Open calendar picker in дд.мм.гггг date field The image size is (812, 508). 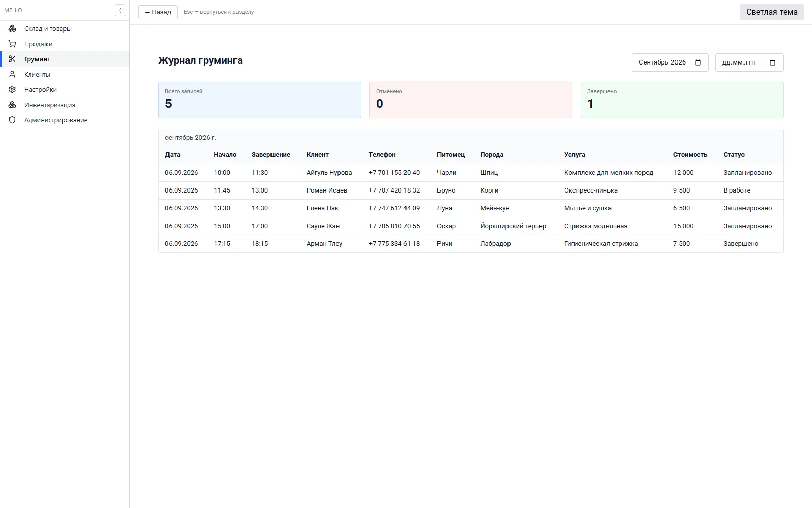click(772, 62)
